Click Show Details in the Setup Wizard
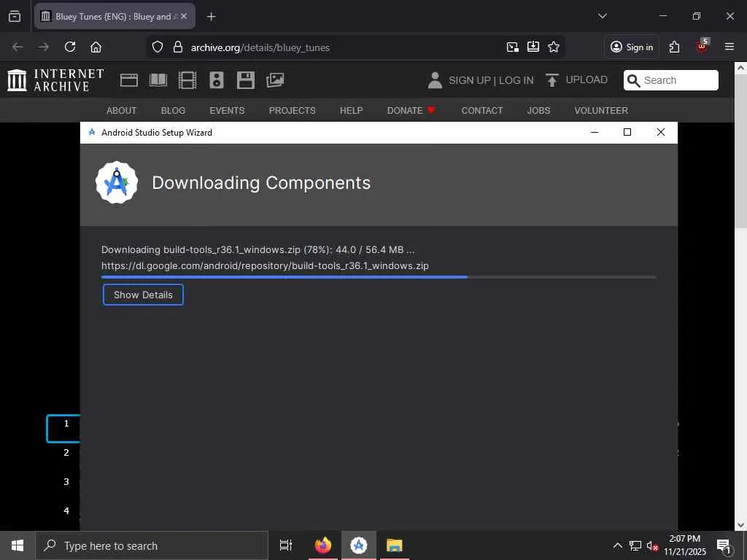The height and width of the screenshot is (560, 747). coord(143,295)
